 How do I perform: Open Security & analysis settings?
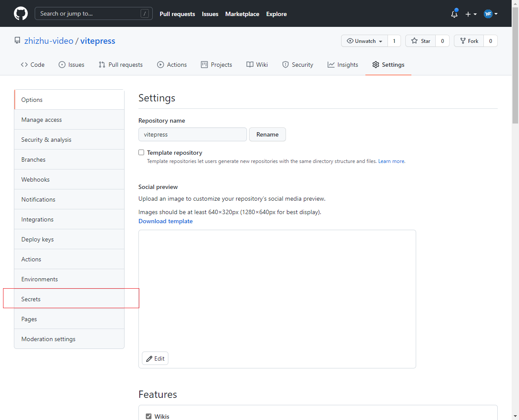(69, 140)
